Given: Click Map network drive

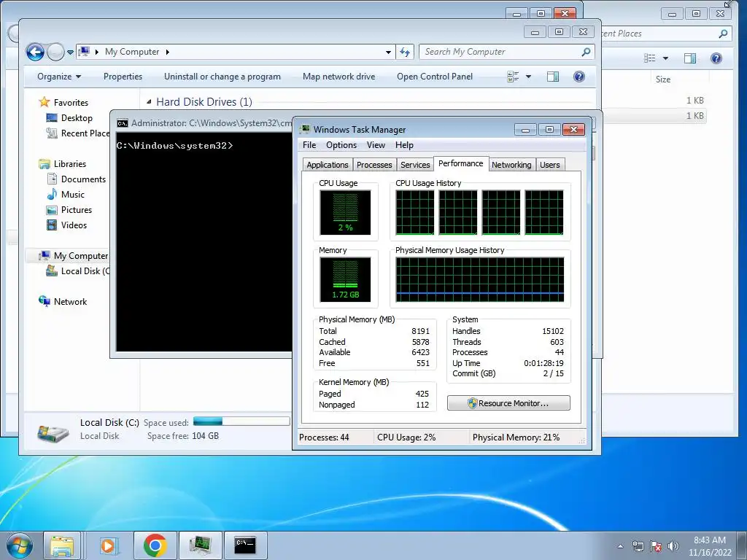Looking at the screenshot, I should coord(338,77).
